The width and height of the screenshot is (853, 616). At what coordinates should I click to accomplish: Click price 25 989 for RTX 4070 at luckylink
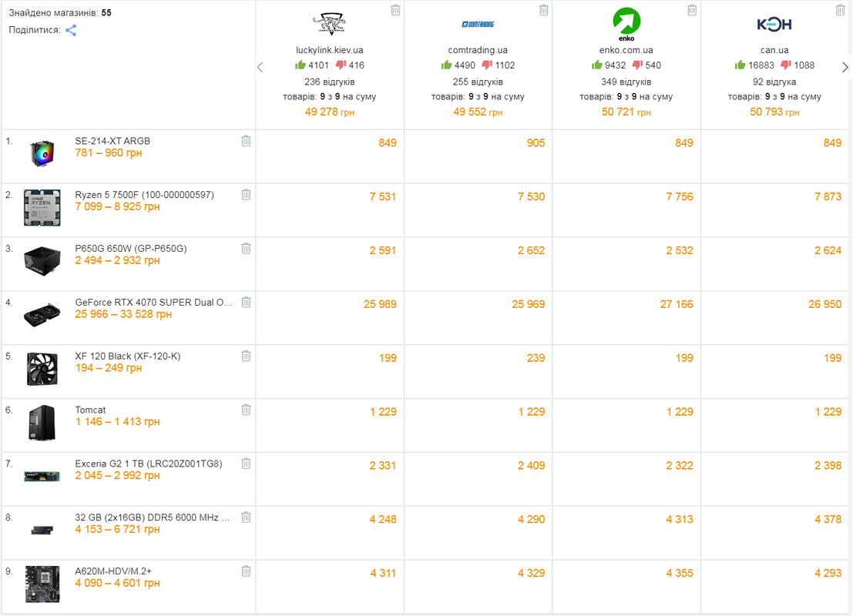coord(380,304)
